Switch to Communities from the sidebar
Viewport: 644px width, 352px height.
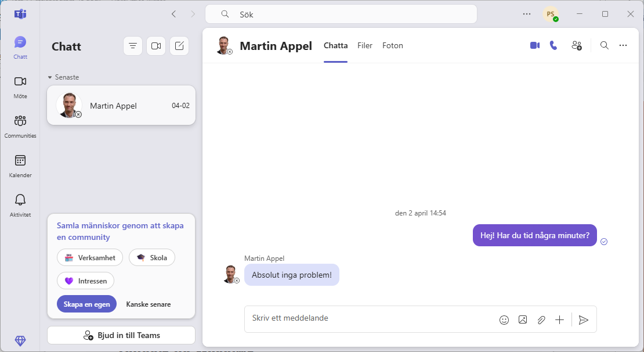20,125
